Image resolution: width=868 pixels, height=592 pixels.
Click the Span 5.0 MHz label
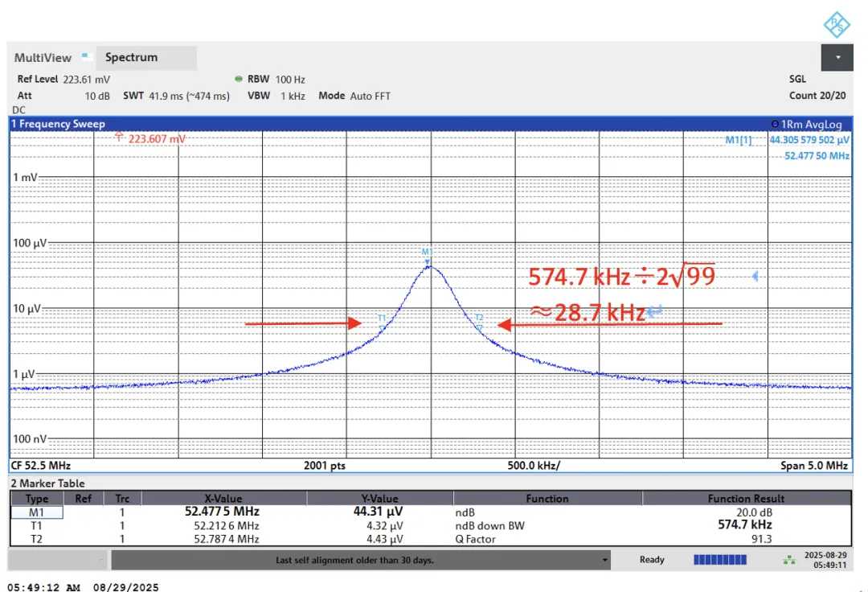pos(813,466)
